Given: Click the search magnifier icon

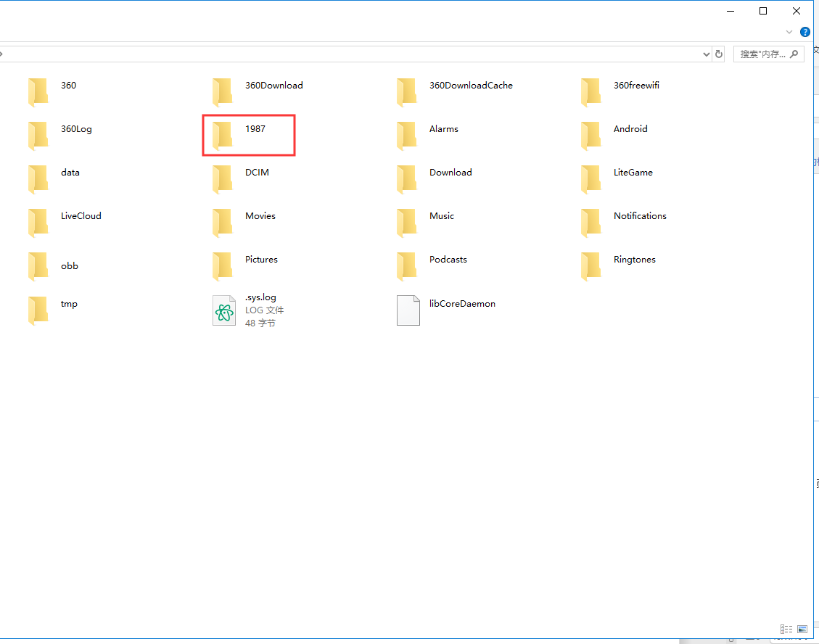Looking at the screenshot, I should [x=794, y=54].
